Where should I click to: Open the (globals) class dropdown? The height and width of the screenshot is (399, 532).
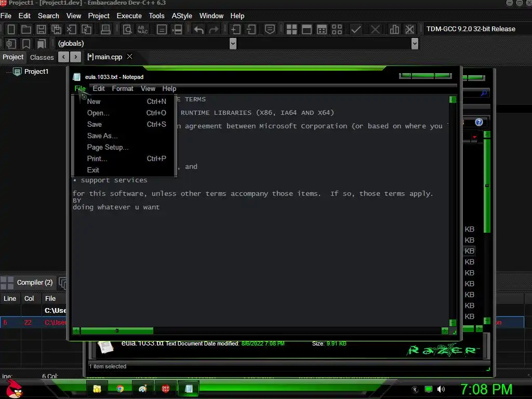pyautogui.click(x=233, y=44)
